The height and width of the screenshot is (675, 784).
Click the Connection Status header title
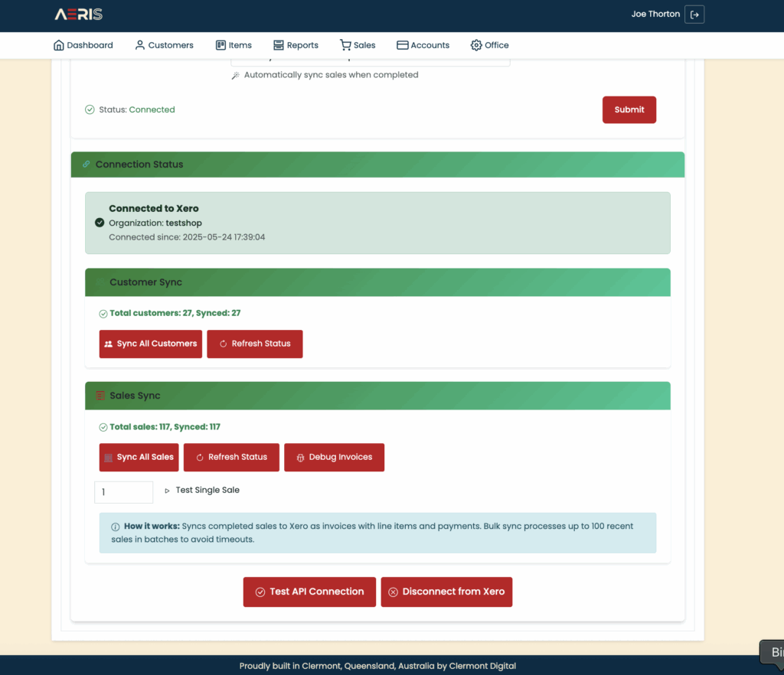tap(139, 165)
